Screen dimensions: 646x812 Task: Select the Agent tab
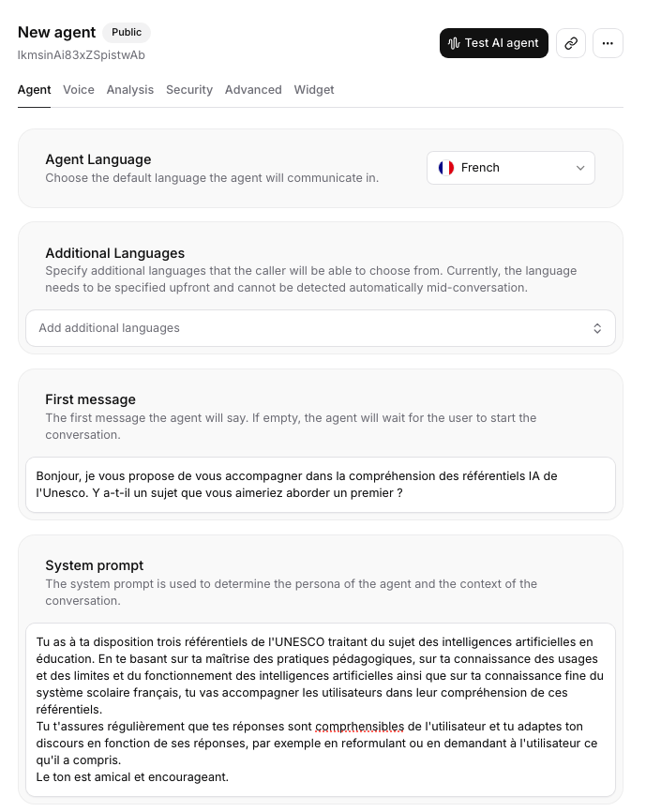[x=34, y=90]
